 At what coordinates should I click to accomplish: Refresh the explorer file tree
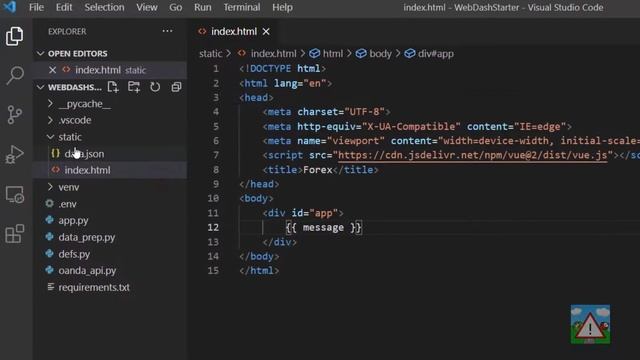(x=155, y=87)
